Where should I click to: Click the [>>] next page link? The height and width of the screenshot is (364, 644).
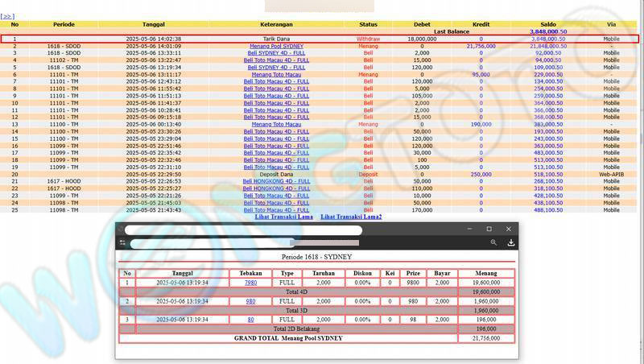tap(7, 16)
